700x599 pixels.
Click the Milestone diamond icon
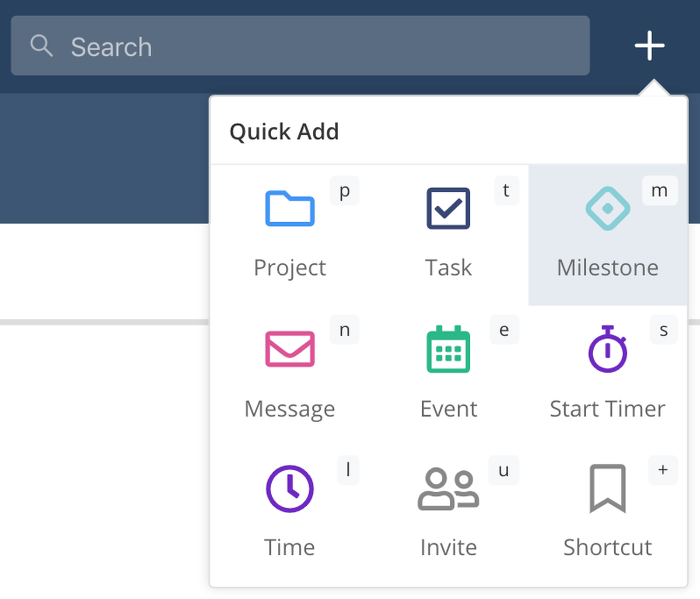(607, 208)
